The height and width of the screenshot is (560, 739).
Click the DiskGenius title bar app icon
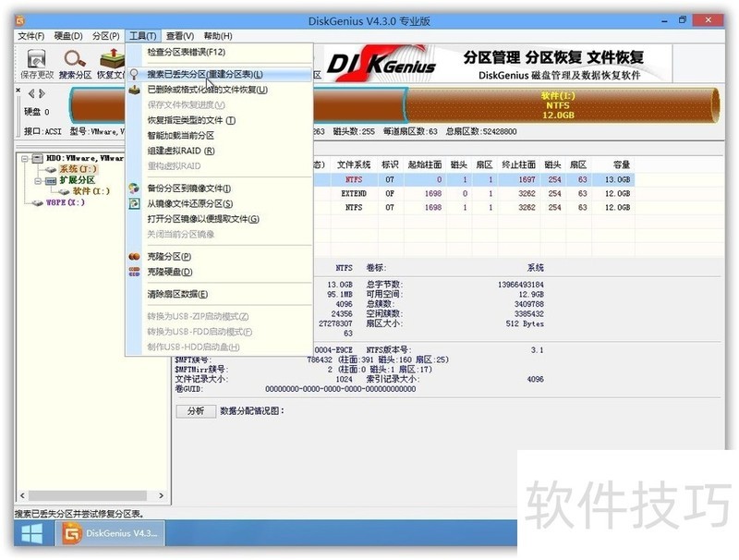pyautogui.click(x=19, y=20)
